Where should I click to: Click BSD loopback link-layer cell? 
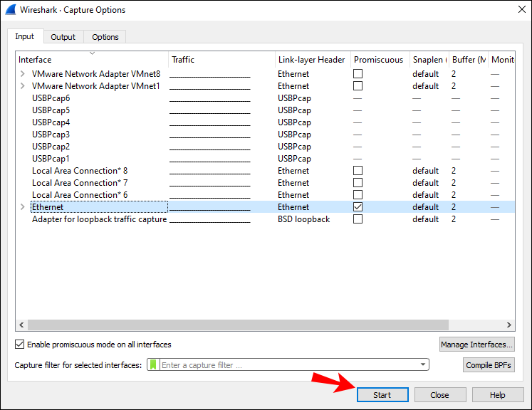303,219
